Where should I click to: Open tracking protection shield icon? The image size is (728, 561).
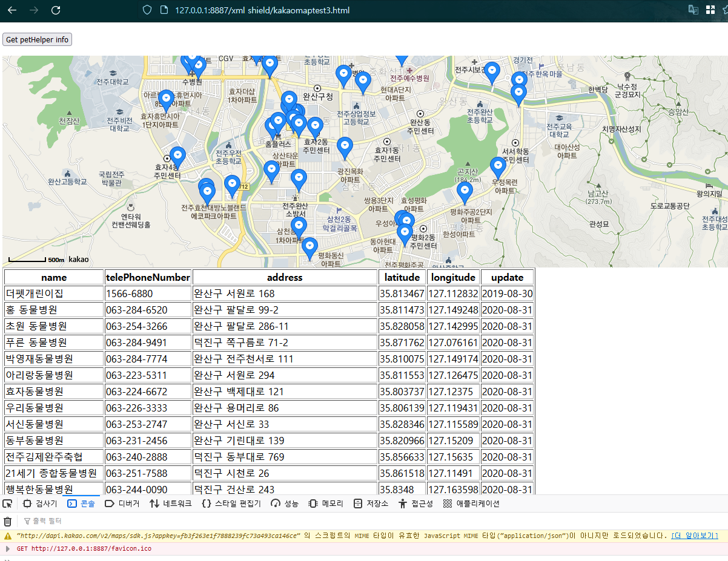(146, 10)
